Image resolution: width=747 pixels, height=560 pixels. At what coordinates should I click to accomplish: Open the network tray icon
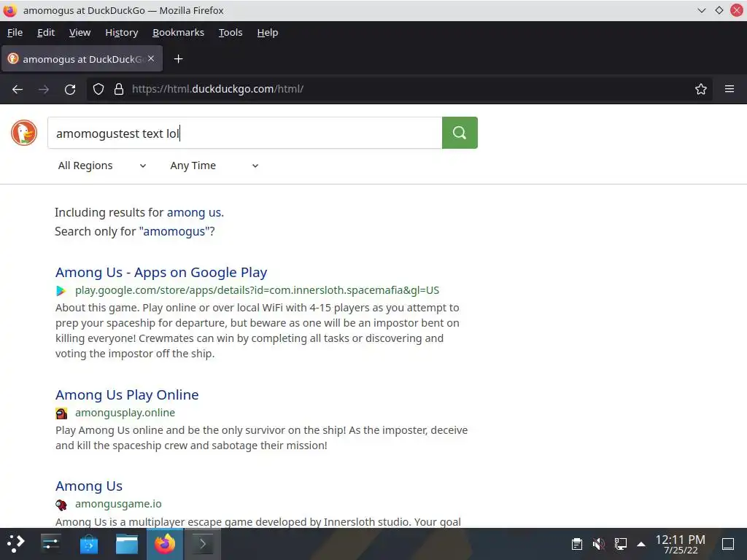tap(620, 544)
